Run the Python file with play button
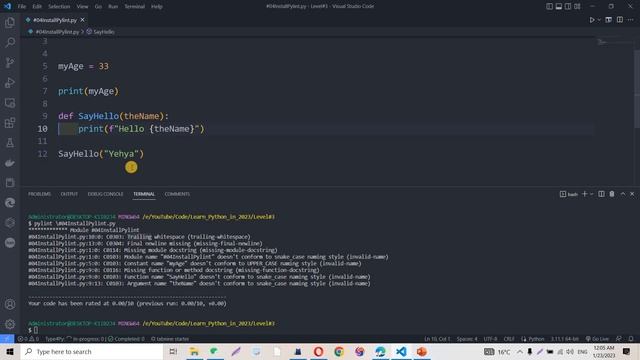 pos(591,20)
